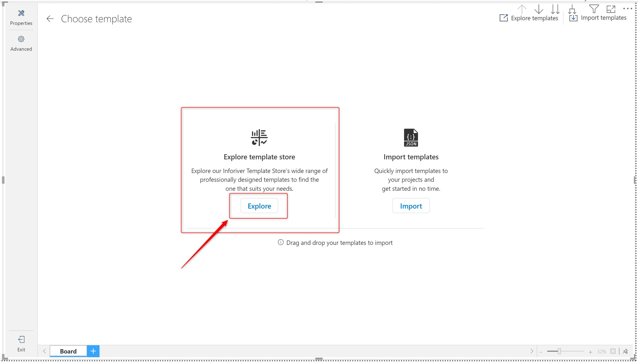This screenshot has height=364, width=638.
Task: Click the Exit icon
Action: tap(21, 339)
